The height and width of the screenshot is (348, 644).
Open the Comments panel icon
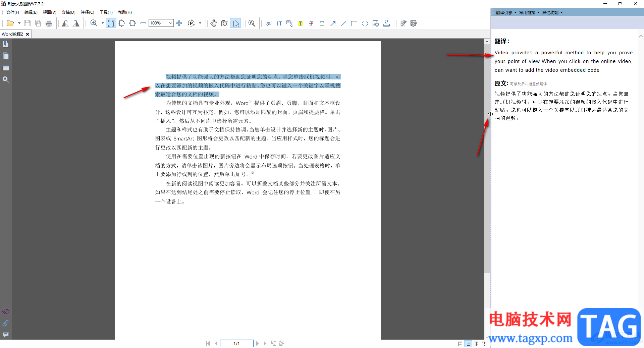(x=6, y=335)
